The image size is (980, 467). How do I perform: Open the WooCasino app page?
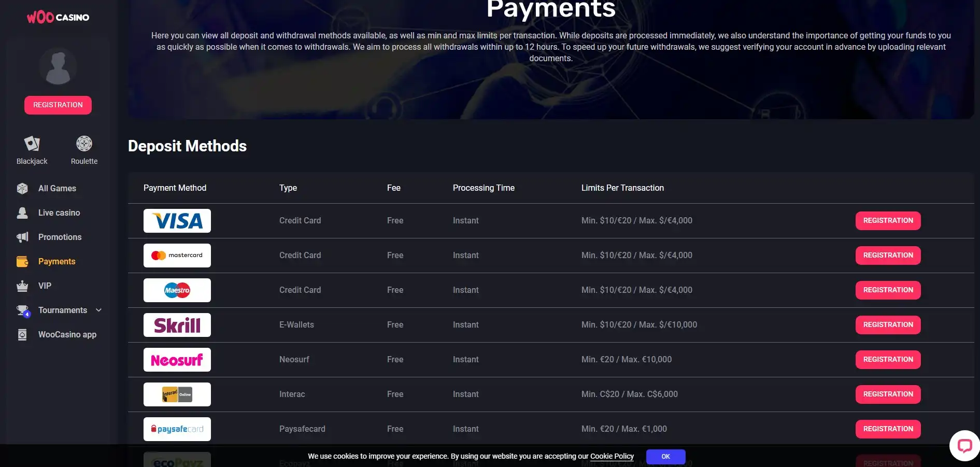pyautogui.click(x=67, y=335)
